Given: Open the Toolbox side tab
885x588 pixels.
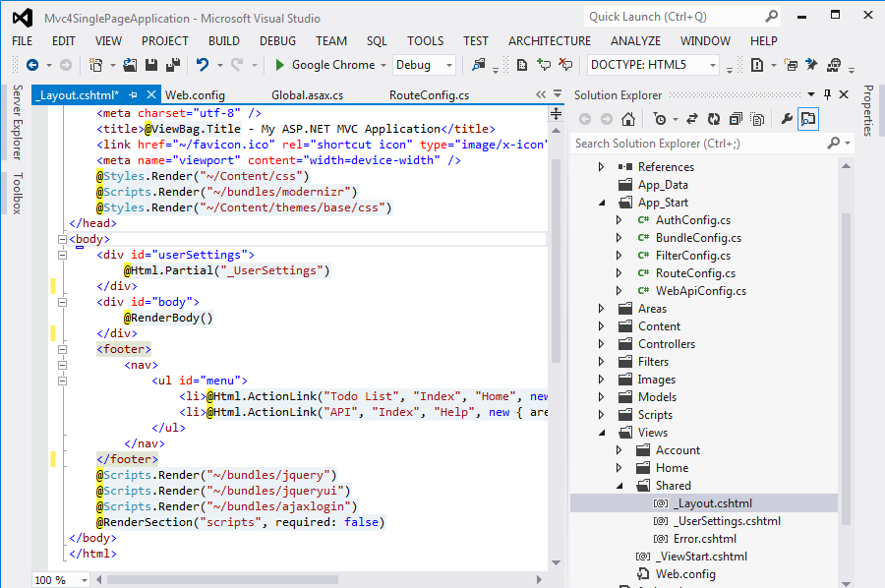Looking at the screenshot, I should click(x=18, y=193).
